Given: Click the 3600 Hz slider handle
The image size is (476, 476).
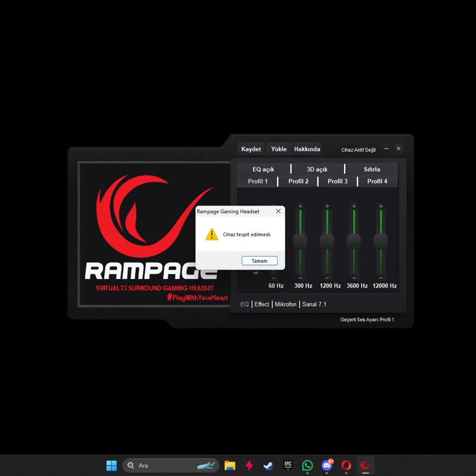Looking at the screenshot, I should (x=354, y=241).
